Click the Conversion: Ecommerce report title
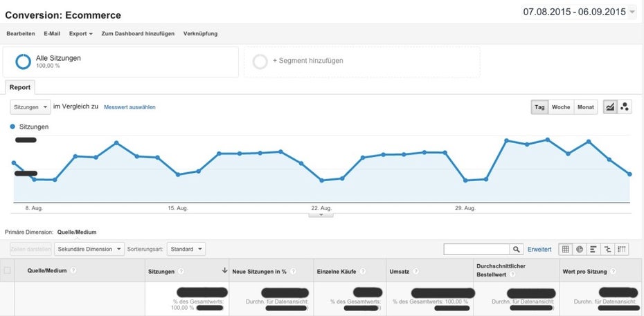Image resolution: width=644 pixels, height=316 pixels. coord(63,16)
